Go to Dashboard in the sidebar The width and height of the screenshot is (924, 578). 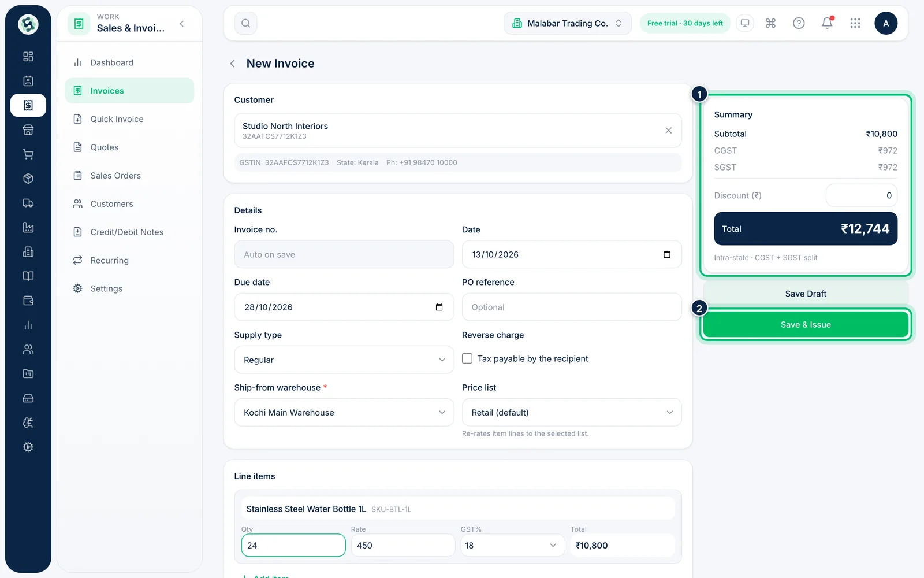[129, 62]
